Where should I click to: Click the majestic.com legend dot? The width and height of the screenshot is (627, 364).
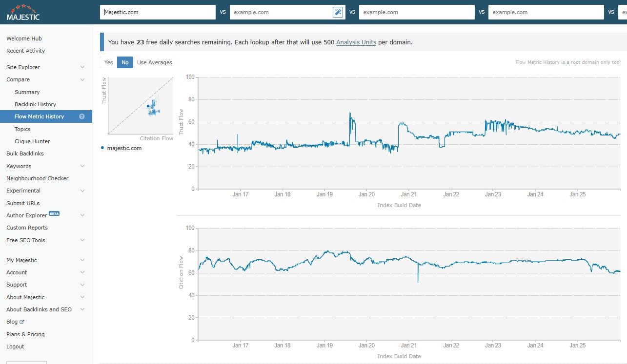point(102,148)
